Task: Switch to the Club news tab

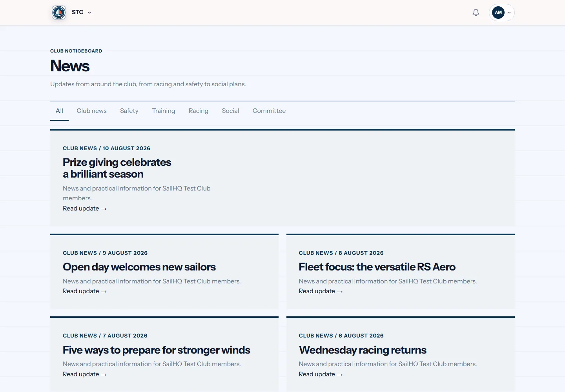Action: point(91,111)
